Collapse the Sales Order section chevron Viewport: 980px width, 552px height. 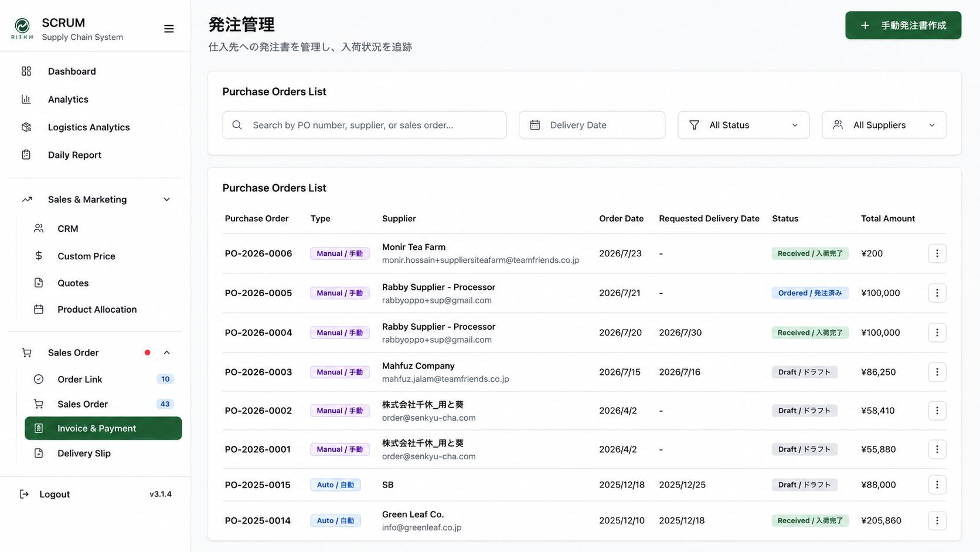click(166, 353)
